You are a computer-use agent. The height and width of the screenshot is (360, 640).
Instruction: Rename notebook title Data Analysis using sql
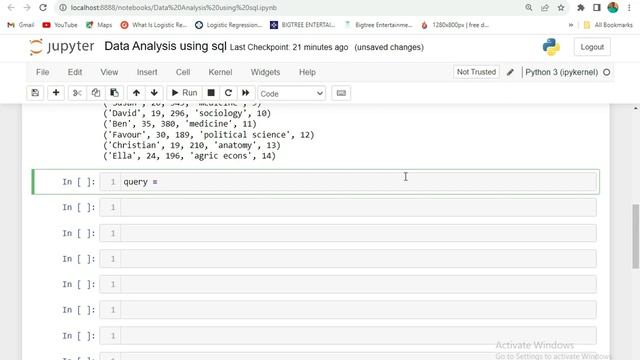click(165, 46)
